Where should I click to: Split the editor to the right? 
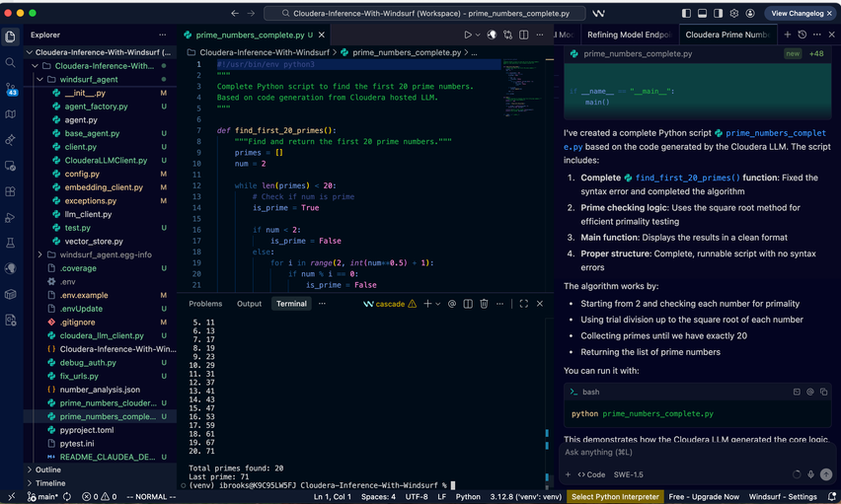(523, 35)
